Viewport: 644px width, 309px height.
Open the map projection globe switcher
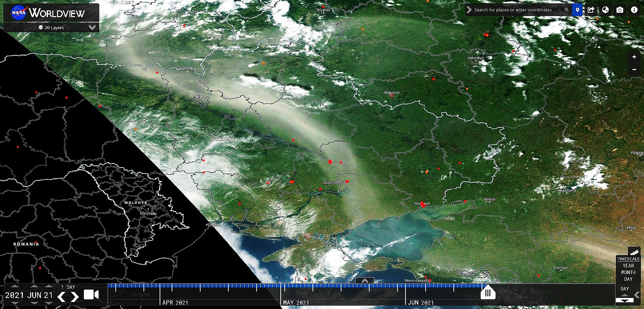click(605, 10)
